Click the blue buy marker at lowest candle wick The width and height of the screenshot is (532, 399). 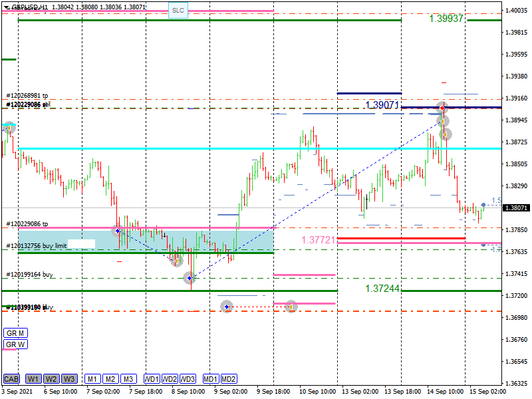[x=190, y=278]
